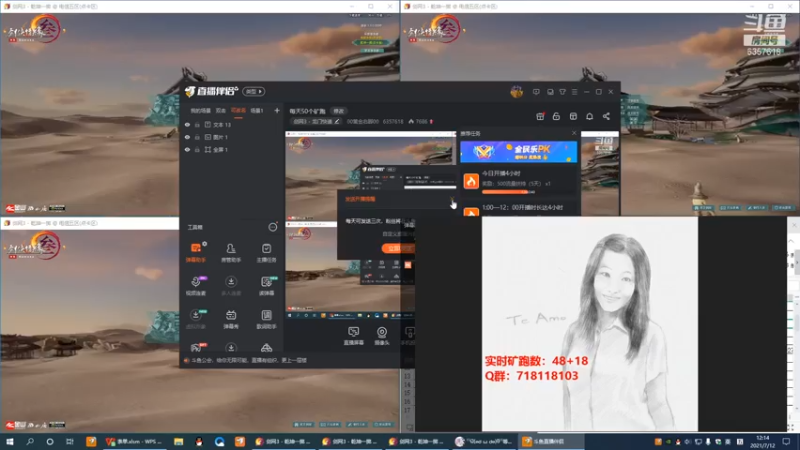
Task: Open the 弹幕助手 tool in the toolbox
Action: 196,253
